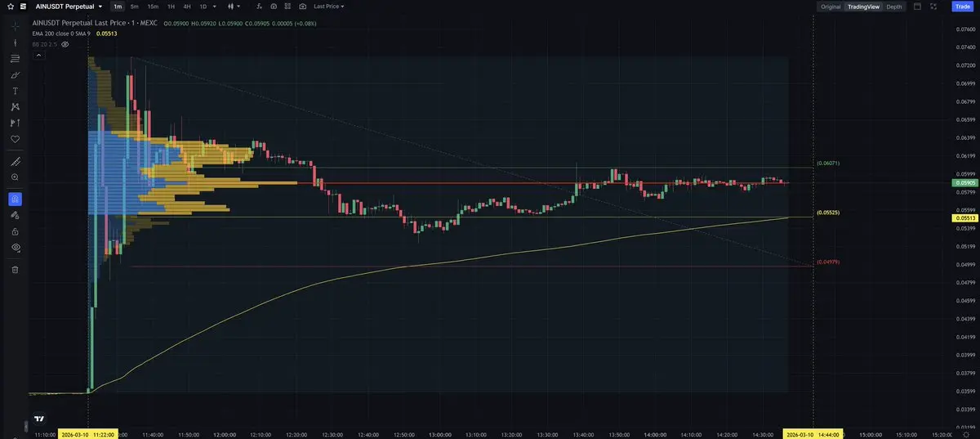This screenshot has height=439, width=980.
Task: Open chart settings gear at bottom right
Action: pos(966,434)
